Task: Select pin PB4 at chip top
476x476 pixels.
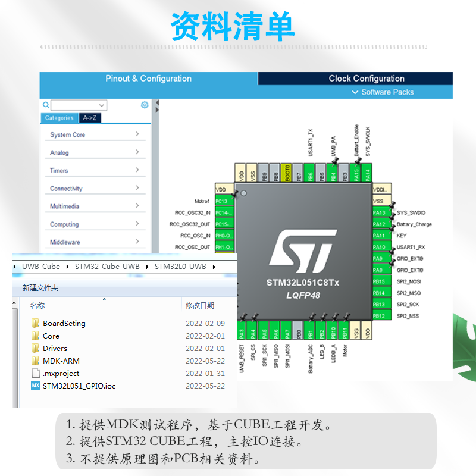Action: click(333, 173)
